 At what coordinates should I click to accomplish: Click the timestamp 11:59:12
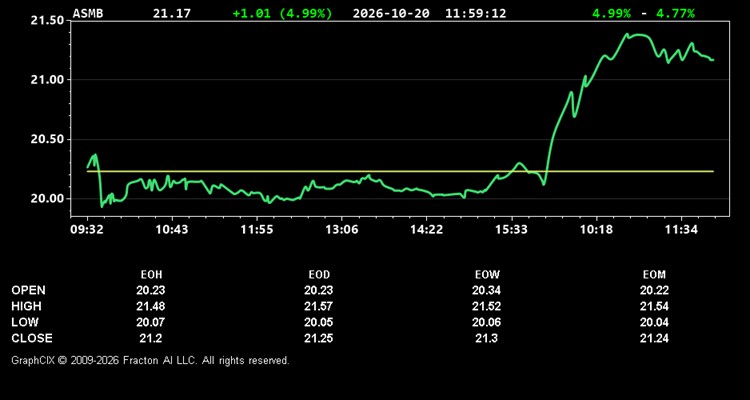click(x=475, y=13)
